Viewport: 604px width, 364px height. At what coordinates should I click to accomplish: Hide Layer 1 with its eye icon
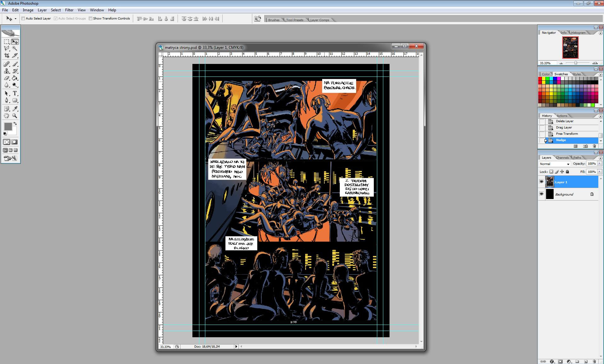pyautogui.click(x=541, y=182)
